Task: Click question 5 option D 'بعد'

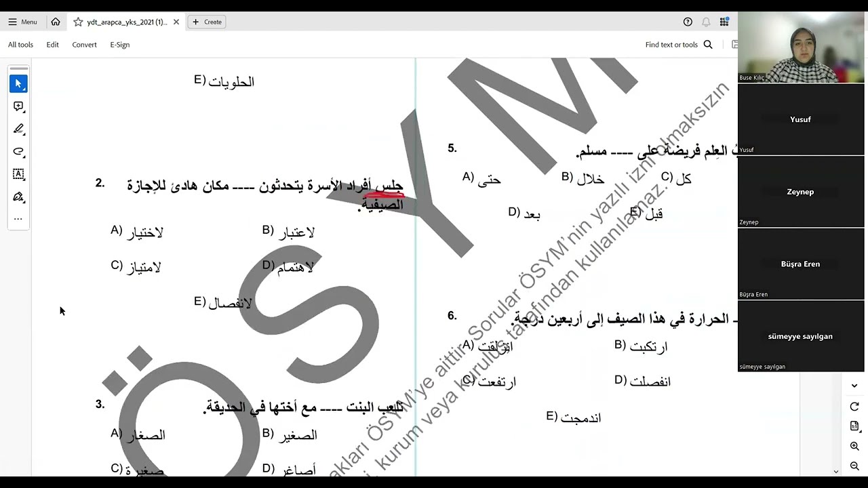Action: [x=525, y=213]
